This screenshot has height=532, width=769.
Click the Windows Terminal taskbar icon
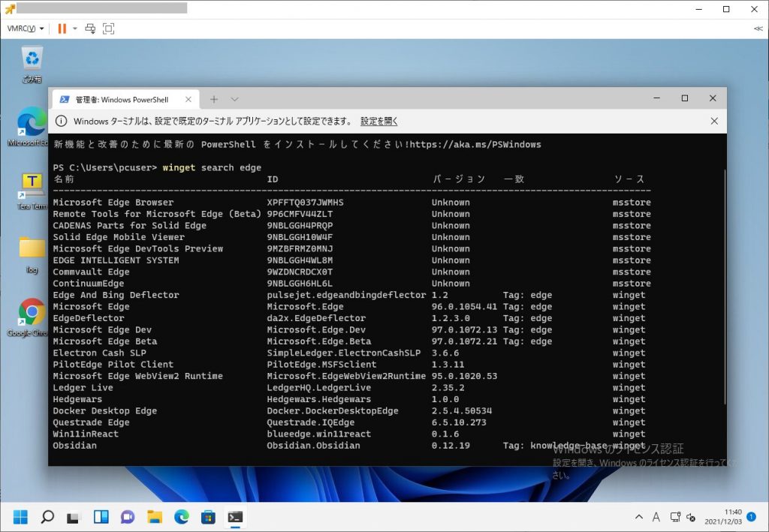[x=235, y=517]
